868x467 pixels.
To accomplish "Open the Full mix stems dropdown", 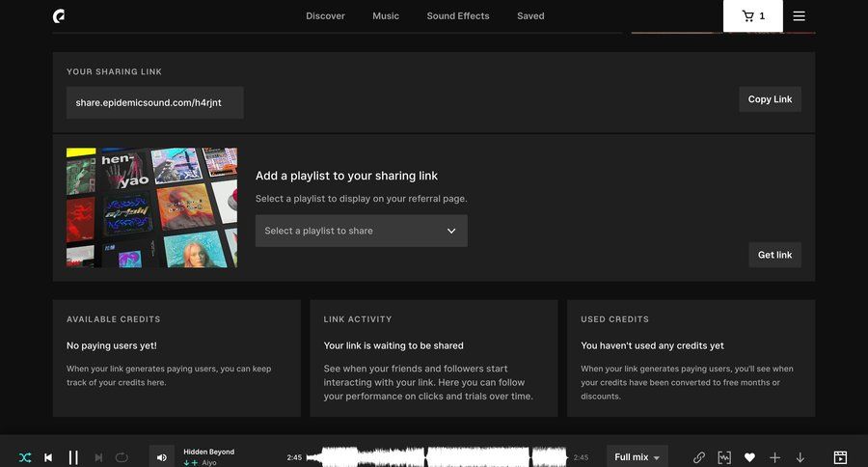I will (637, 457).
